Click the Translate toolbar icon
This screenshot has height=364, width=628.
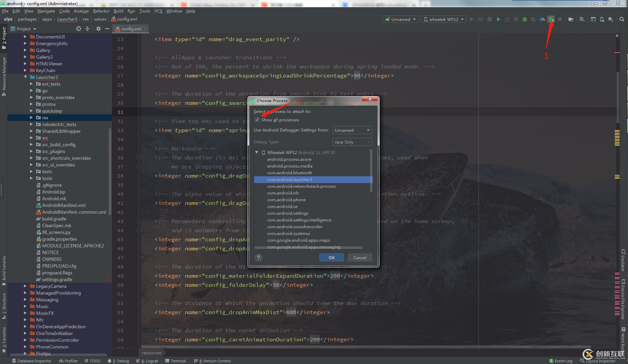(x=582, y=19)
